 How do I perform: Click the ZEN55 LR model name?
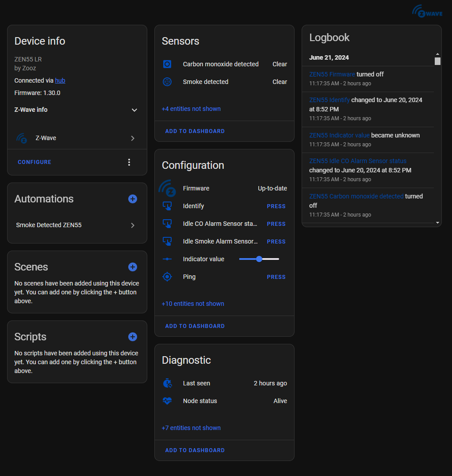(x=28, y=59)
